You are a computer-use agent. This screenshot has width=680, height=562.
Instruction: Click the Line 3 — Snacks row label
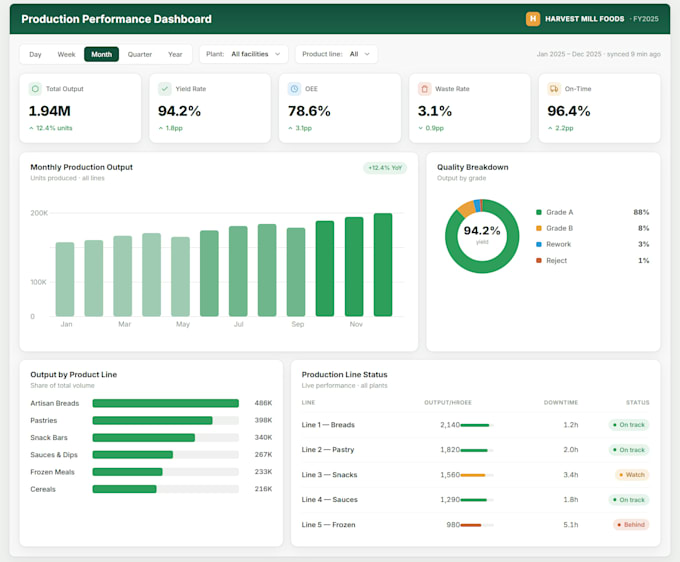pyautogui.click(x=330, y=475)
